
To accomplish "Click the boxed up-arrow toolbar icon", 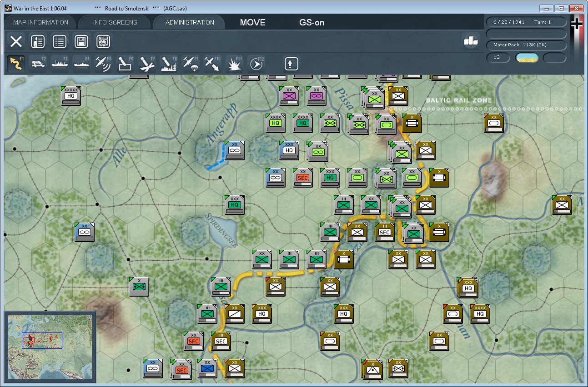I will pyautogui.click(x=291, y=64).
